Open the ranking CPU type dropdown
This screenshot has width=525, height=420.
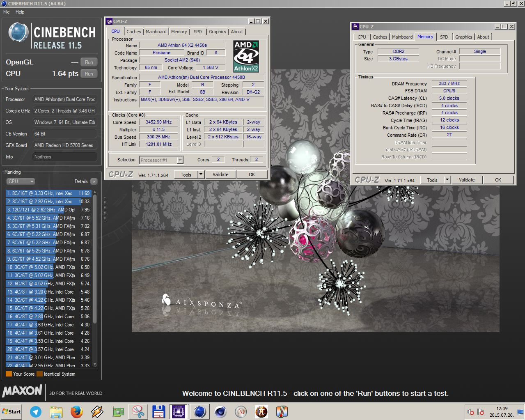pyautogui.click(x=21, y=181)
